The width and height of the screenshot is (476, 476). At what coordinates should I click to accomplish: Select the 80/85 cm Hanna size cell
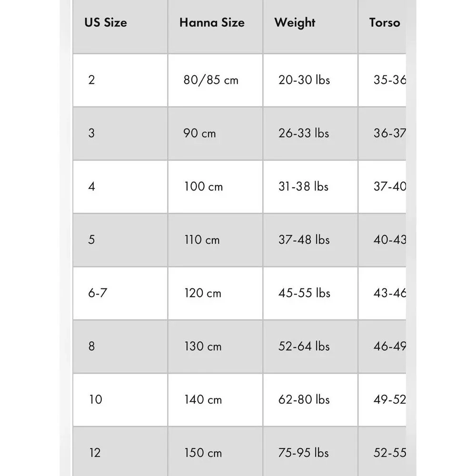point(215,80)
